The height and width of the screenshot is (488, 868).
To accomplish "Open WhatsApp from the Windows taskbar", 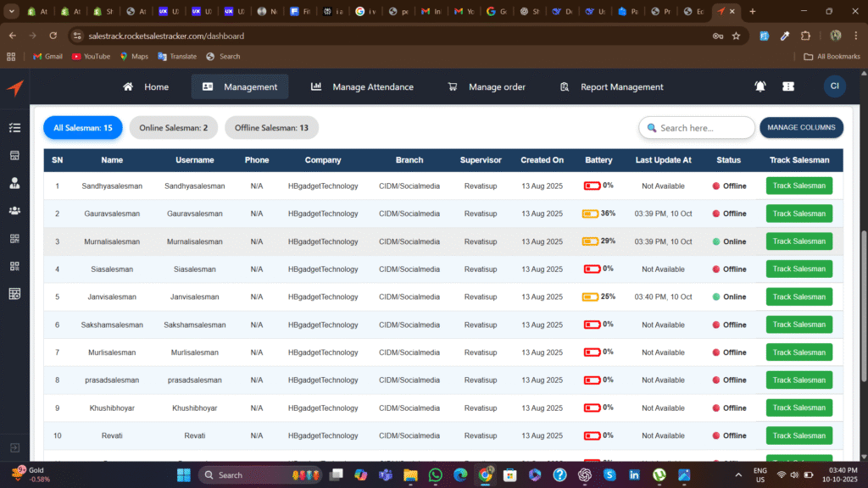I will click(435, 475).
